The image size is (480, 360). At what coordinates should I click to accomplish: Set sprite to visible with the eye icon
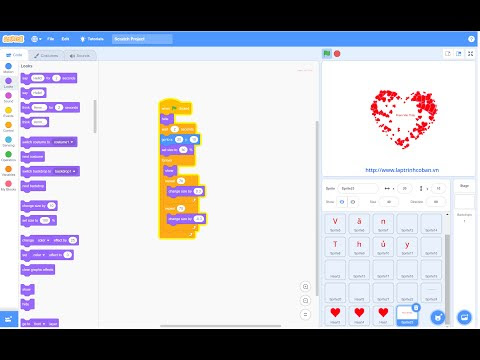(x=342, y=202)
